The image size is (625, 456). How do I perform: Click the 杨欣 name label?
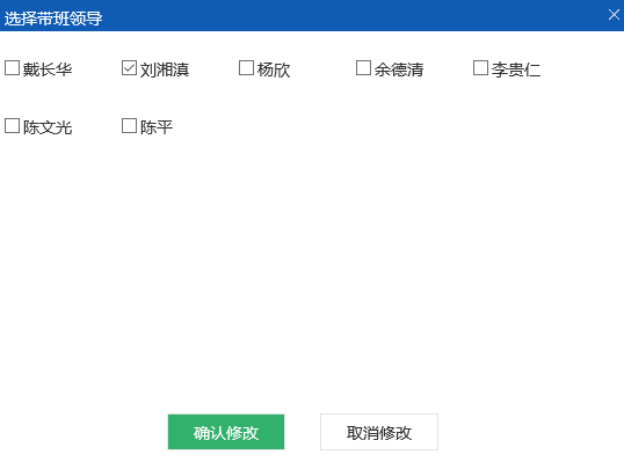pos(273,70)
